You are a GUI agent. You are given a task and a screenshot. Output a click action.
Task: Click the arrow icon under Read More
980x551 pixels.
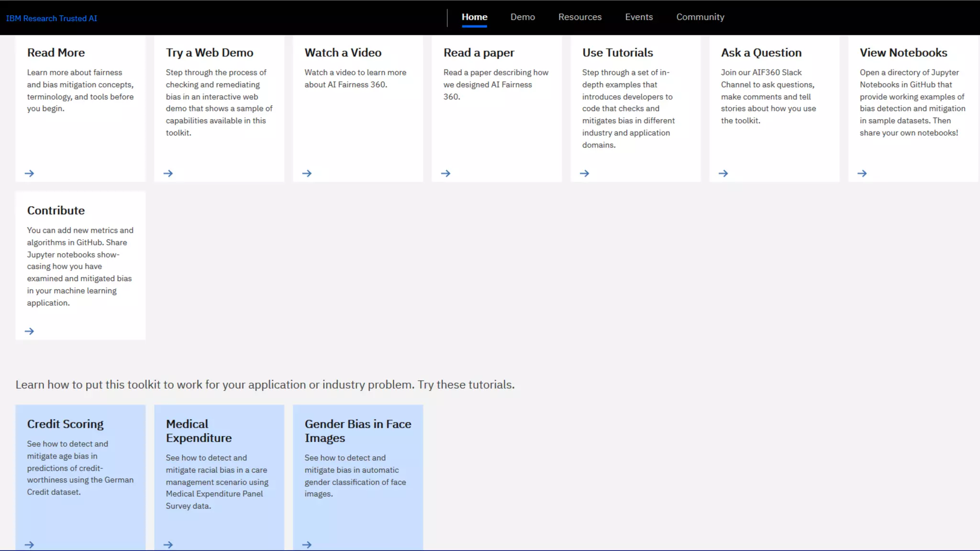(x=29, y=173)
